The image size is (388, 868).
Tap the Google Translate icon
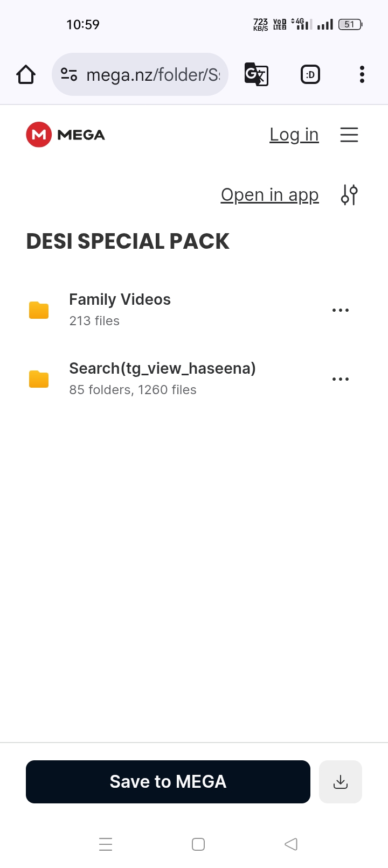(x=257, y=74)
